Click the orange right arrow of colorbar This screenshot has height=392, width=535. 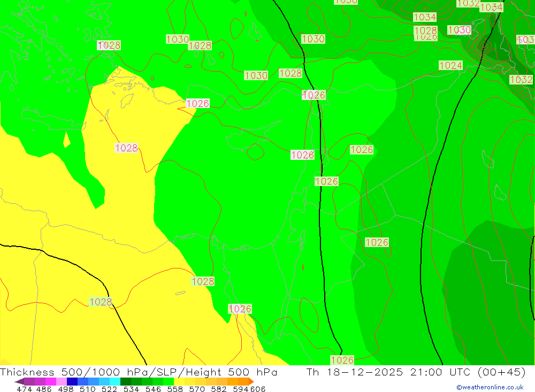251,381
